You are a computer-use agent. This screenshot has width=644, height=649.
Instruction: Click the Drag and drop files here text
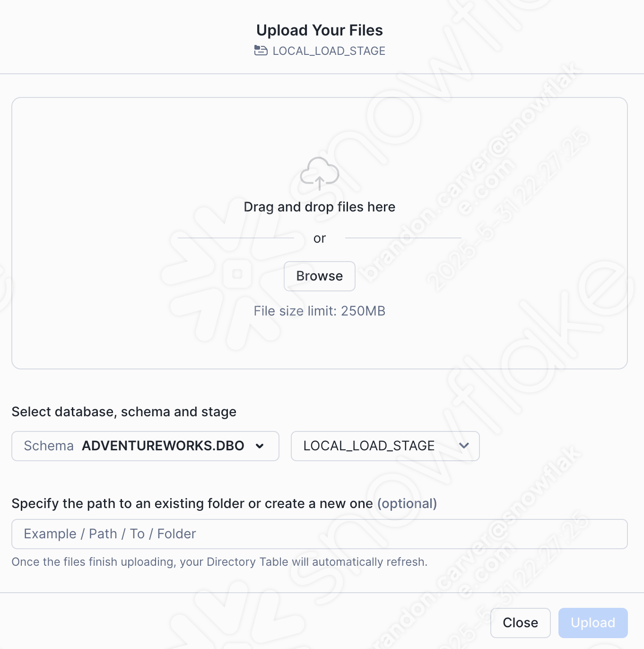coord(319,207)
